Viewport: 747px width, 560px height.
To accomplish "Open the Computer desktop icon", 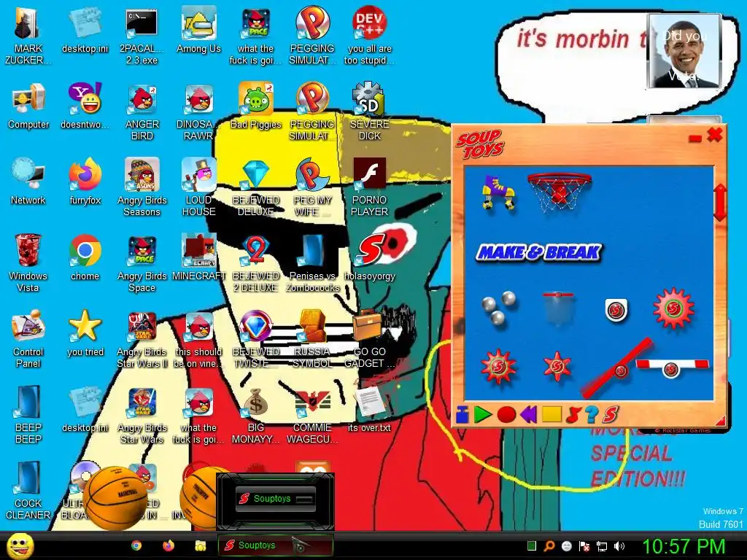I will 28,106.
